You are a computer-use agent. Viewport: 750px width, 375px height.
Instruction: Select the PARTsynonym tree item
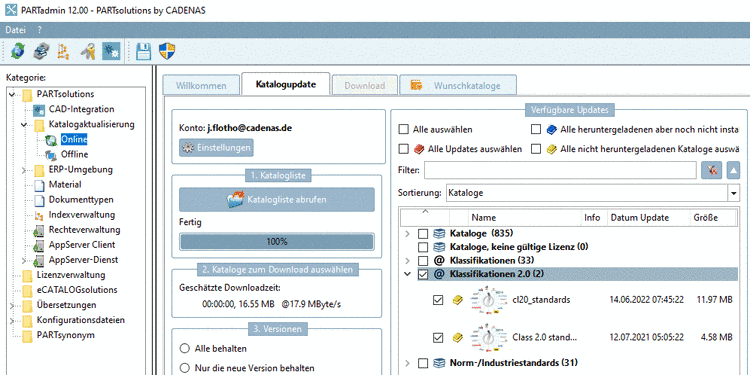pyautogui.click(x=65, y=335)
